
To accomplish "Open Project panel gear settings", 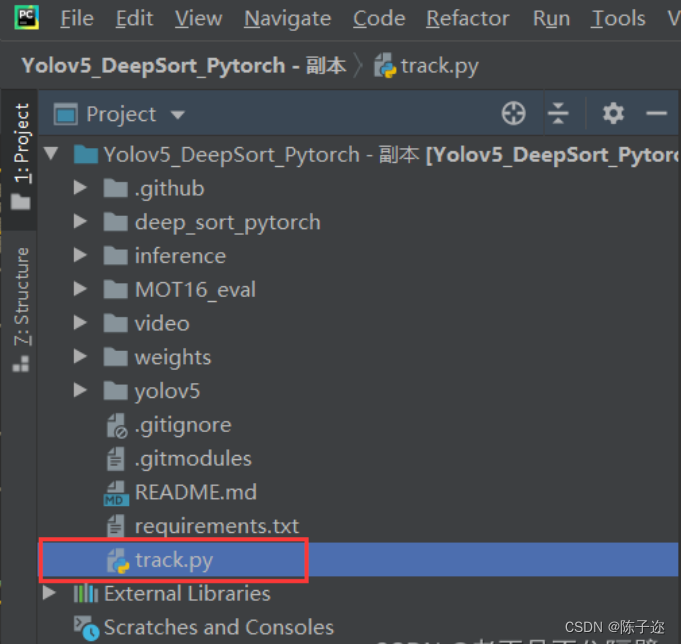I will pyautogui.click(x=613, y=113).
